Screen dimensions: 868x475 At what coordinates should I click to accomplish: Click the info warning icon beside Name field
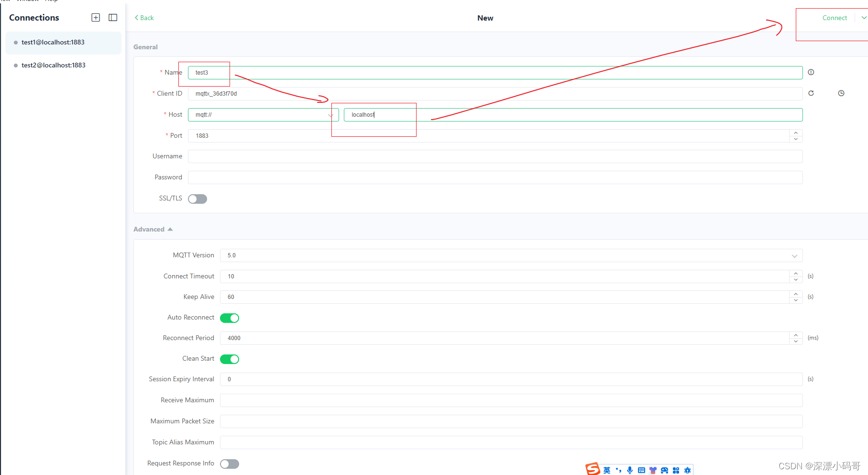click(811, 72)
